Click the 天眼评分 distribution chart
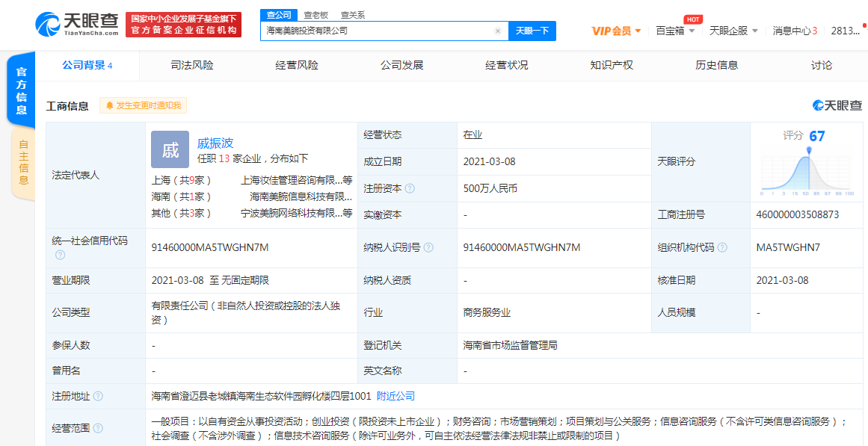Screen dimensions: 868x446 pyautogui.click(x=807, y=172)
